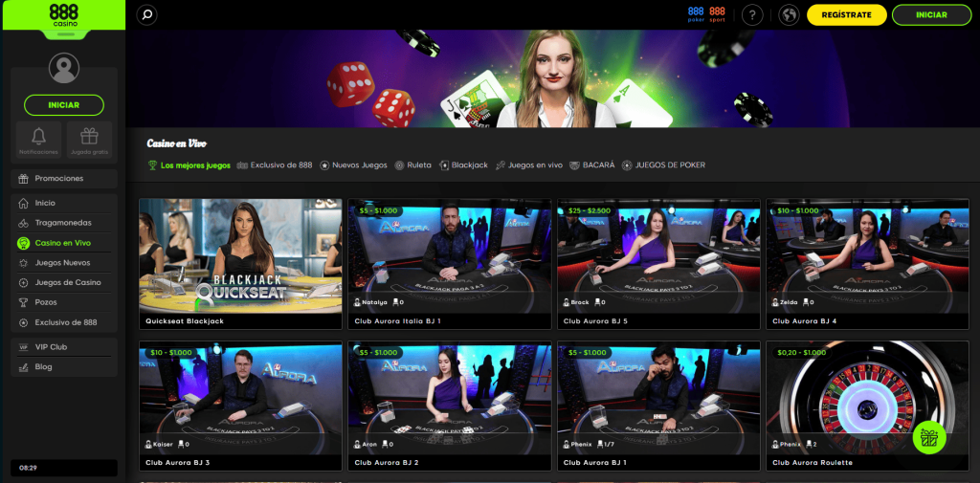The height and width of the screenshot is (483, 980).
Task: Click dealer name Zelda
Action: pyautogui.click(x=789, y=302)
